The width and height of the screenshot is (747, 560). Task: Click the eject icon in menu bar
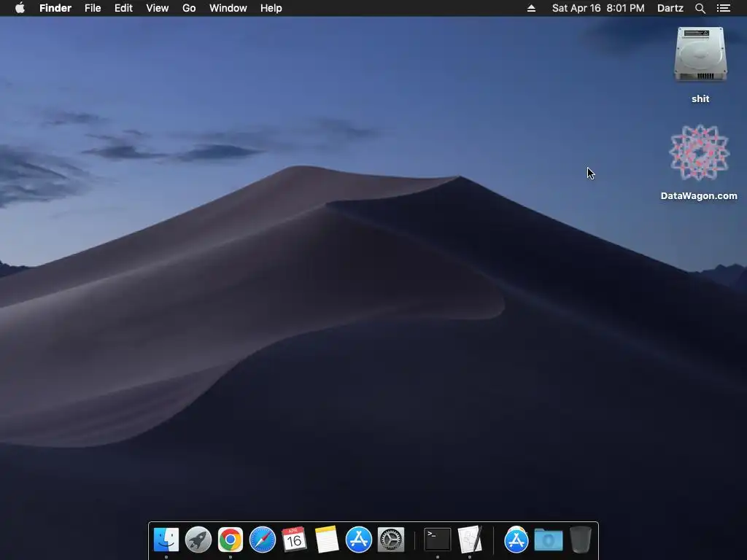531,8
